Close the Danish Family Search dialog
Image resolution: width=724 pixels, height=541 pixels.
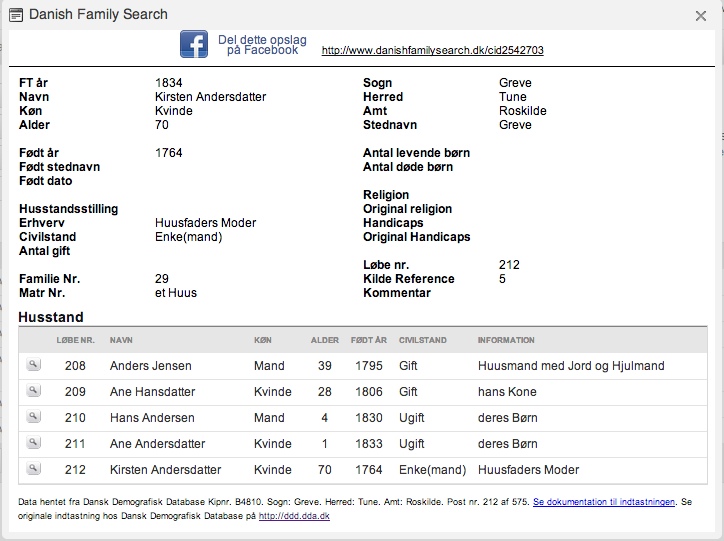pos(700,16)
